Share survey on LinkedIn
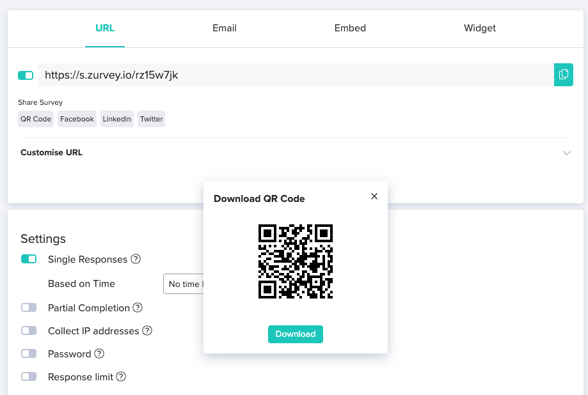588x395 pixels. pos(117,119)
